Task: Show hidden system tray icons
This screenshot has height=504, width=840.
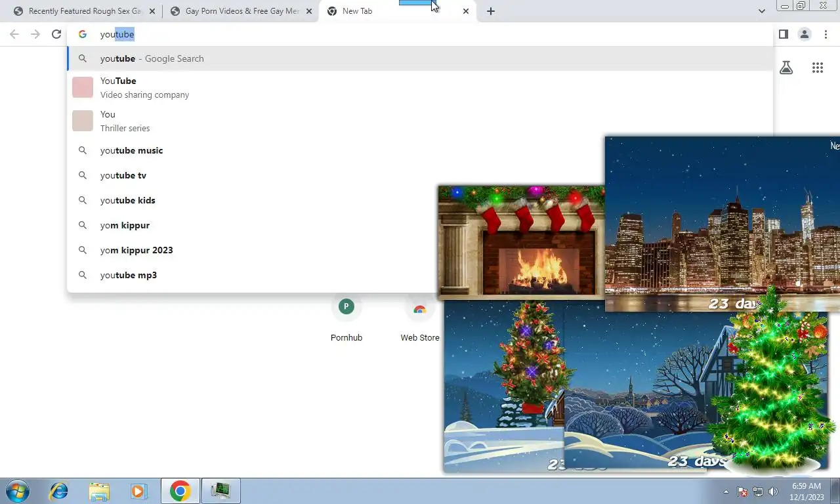Action: coord(726,492)
